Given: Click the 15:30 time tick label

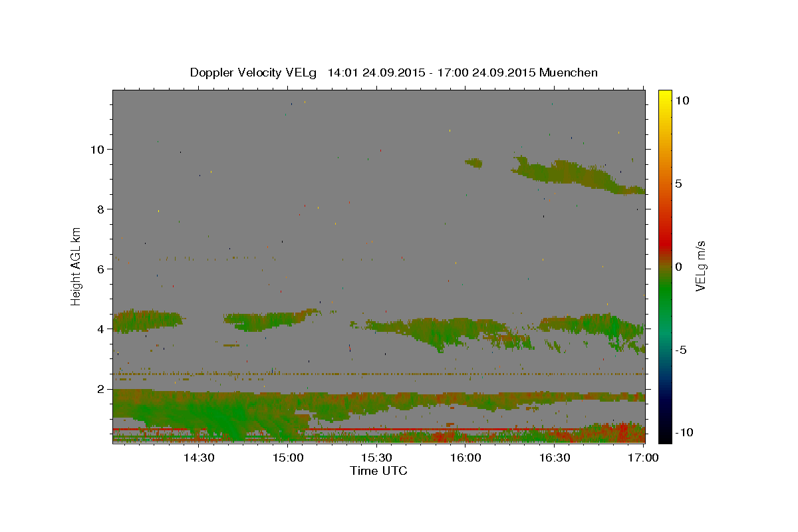Looking at the screenshot, I should pyautogui.click(x=376, y=458).
